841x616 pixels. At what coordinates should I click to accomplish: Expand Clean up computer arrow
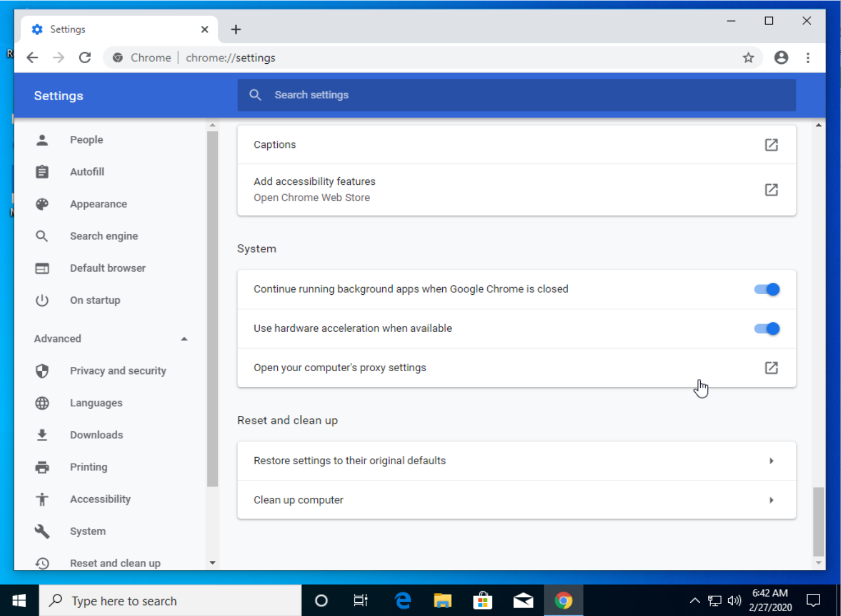771,500
